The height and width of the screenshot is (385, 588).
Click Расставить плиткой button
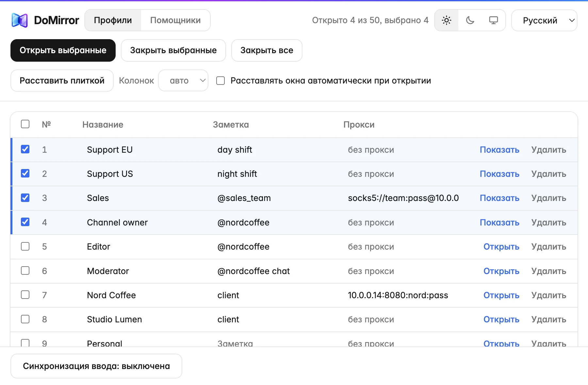(x=62, y=81)
